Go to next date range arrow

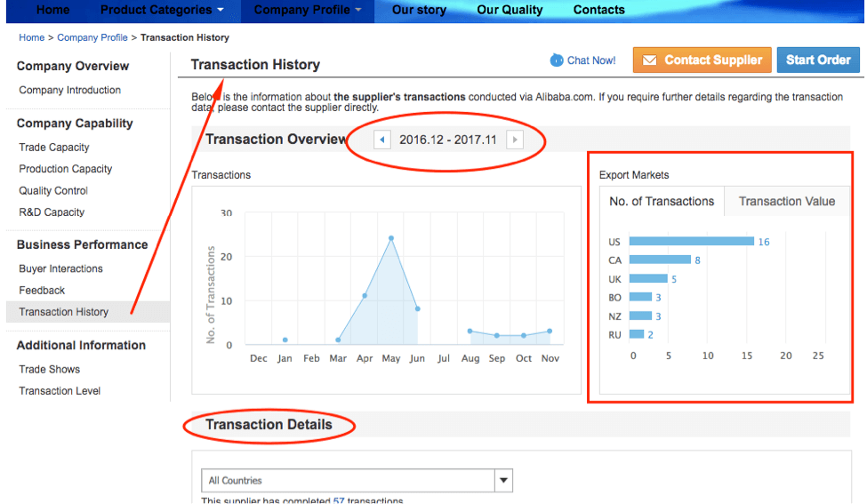tap(514, 140)
